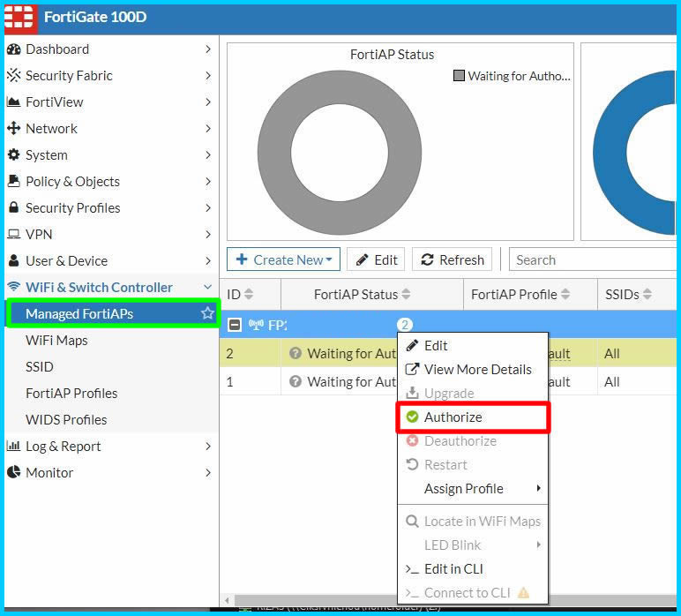Click the View More Details external link icon
This screenshot has height=616, width=681.
(412, 369)
